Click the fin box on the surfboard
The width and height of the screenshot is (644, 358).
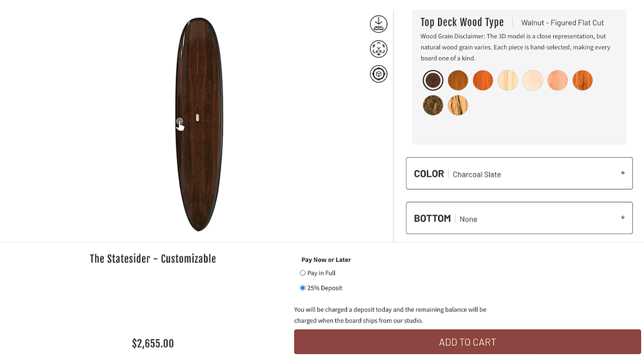click(x=198, y=117)
